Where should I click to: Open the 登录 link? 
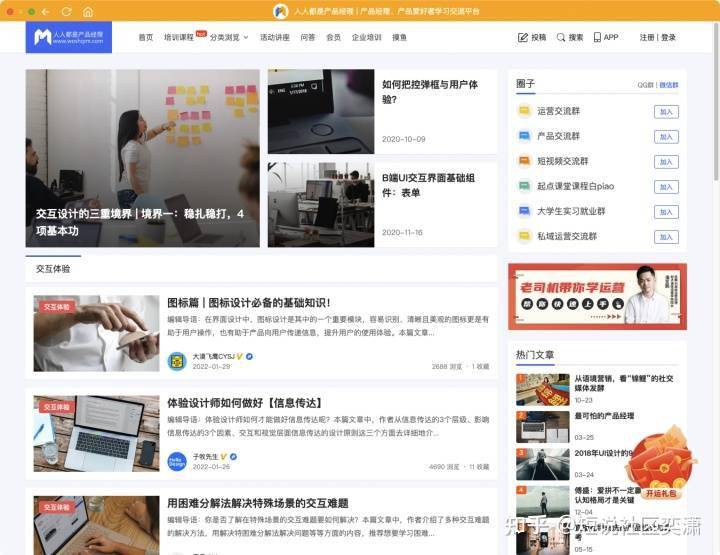coord(669,37)
